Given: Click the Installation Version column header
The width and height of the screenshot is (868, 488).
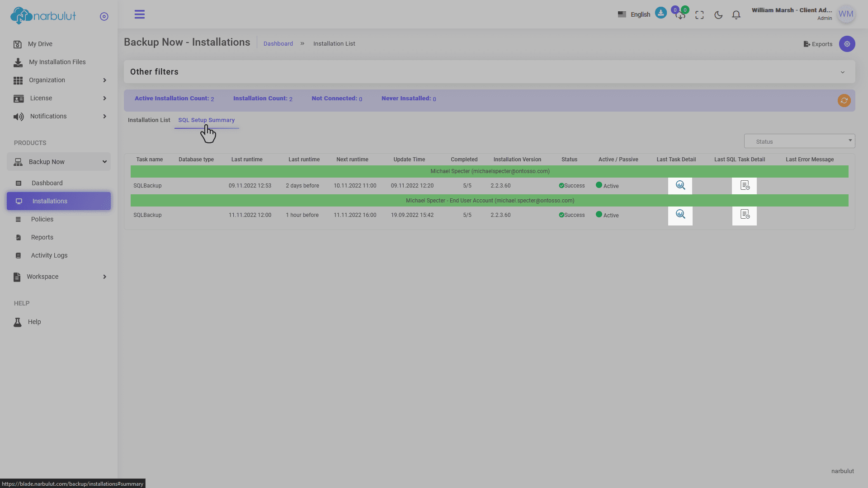Looking at the screenshot, I should pos(517,160).
